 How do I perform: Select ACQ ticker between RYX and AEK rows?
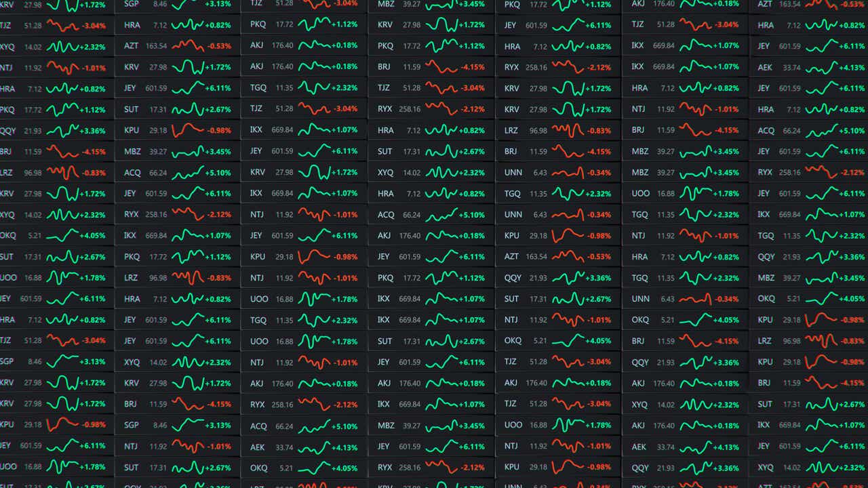[x=304, y=426]
